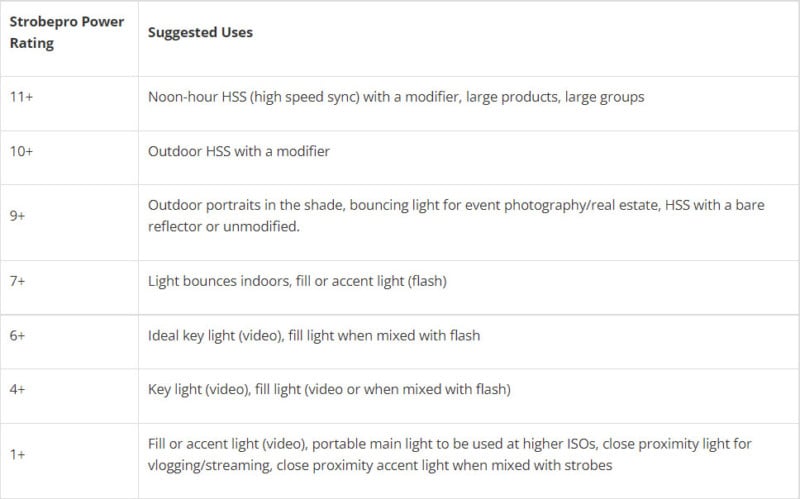The height and width of the screenshot is (499, 800).
Task: Click the Light bounces indoors description
Action: coord(297,281)
